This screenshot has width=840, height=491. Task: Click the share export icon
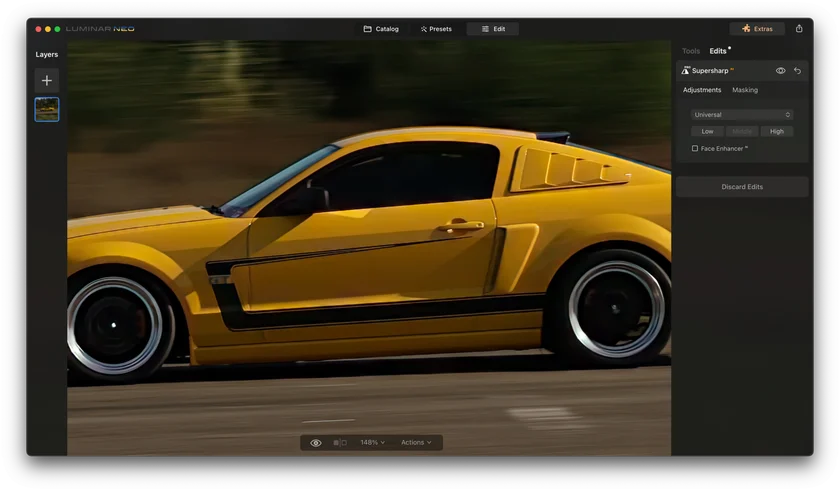click(x=799, y=29)
